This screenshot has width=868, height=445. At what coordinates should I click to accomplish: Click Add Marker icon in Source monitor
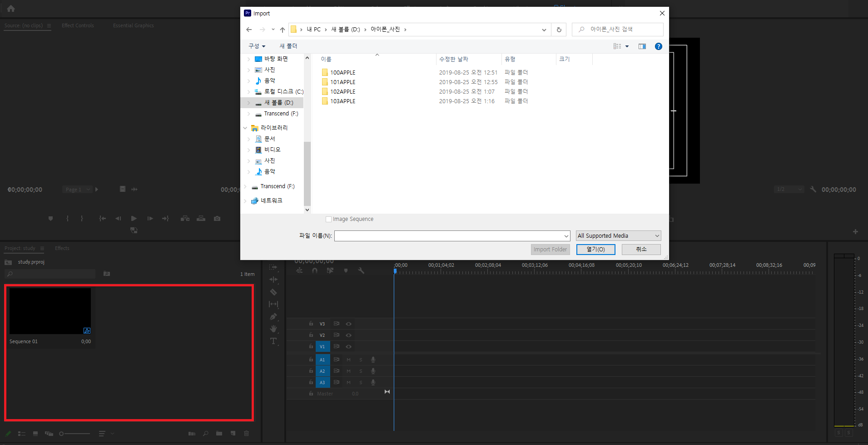(x=50, y=219)
